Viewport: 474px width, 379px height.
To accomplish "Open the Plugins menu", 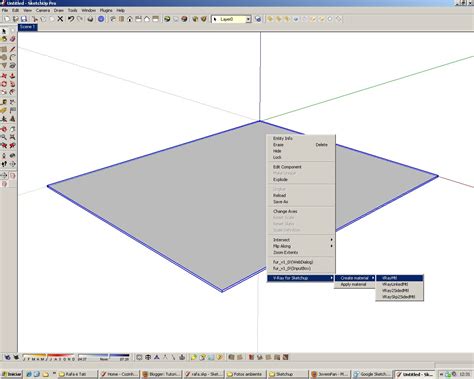I will [x=106, y=10].
